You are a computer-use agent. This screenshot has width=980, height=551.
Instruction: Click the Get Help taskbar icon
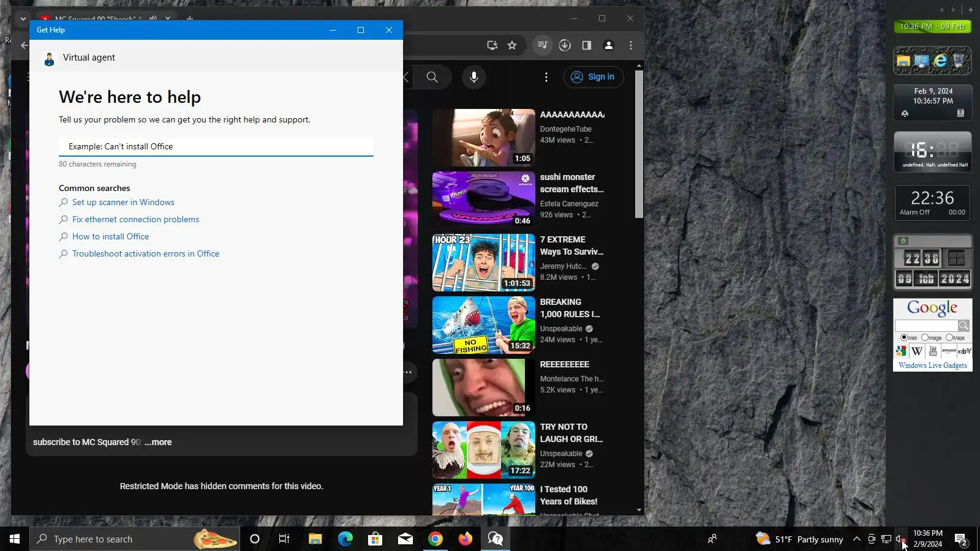(495, 539)
